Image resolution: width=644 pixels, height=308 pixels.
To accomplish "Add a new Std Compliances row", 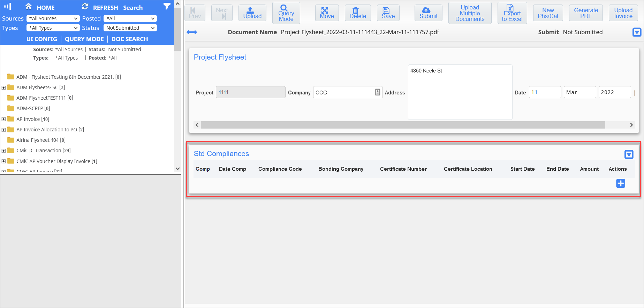I will (620, 183).
